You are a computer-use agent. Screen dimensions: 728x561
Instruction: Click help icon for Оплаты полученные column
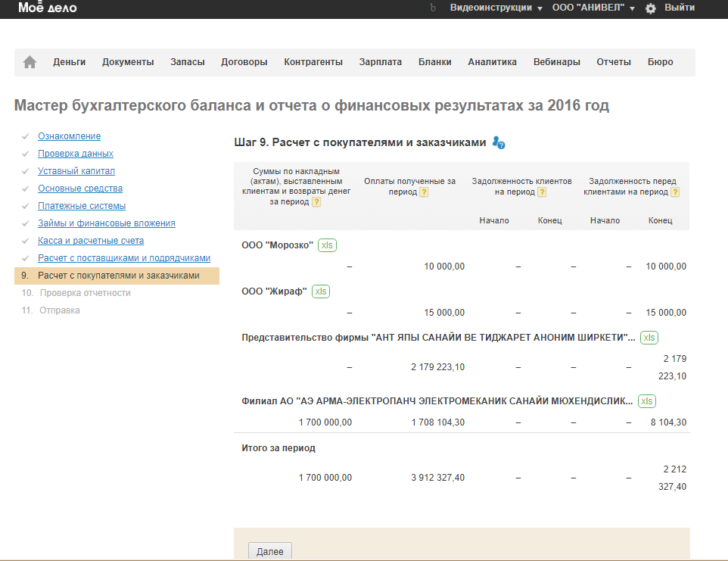point(424,192)
